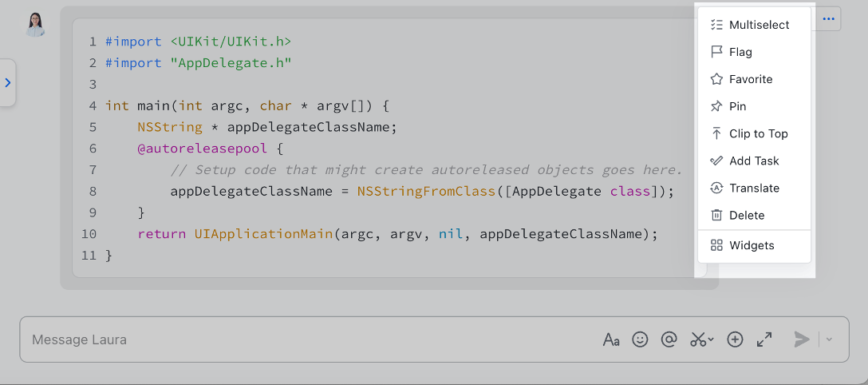Open the send options dropdown arrow

[829, 339]
